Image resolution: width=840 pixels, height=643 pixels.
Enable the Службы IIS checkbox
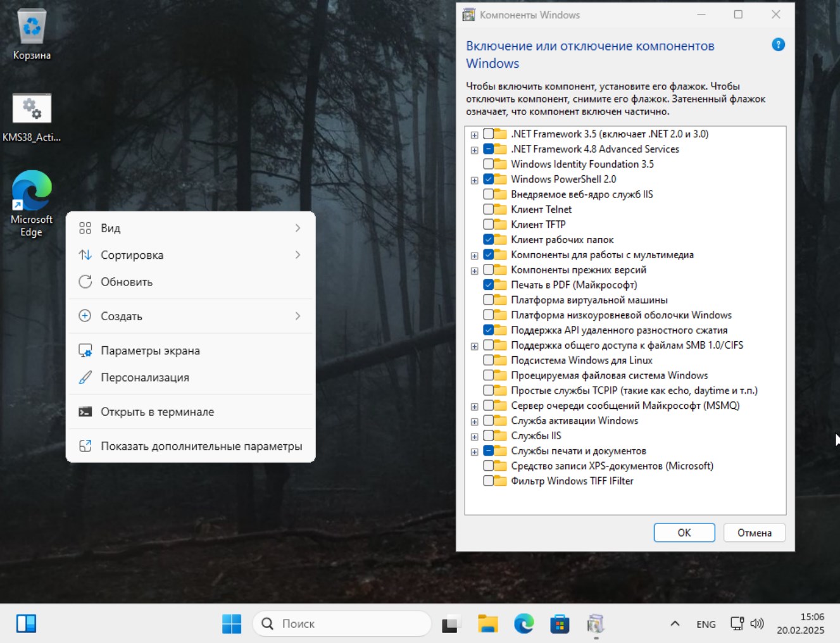(488, 435)
